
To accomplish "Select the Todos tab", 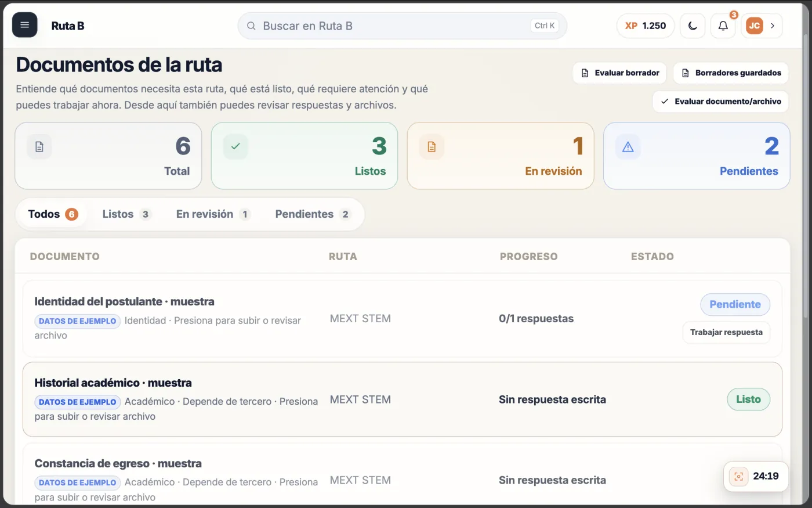I will click(x=53, y=214).
